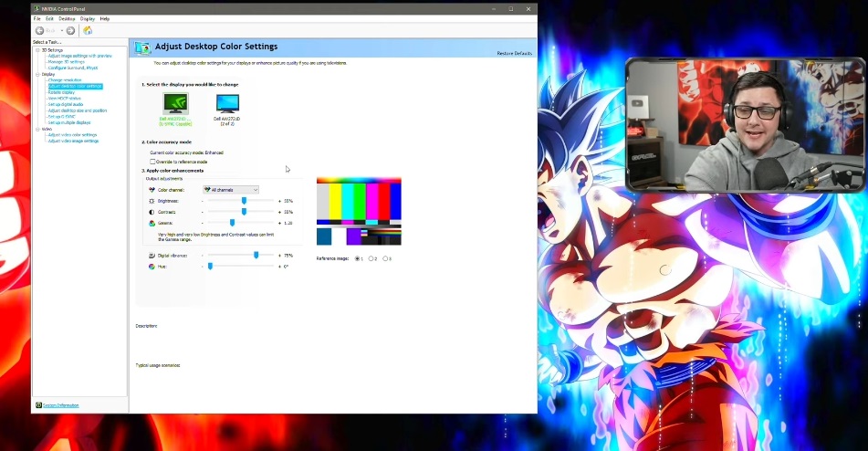Screen dimensions: 868x451
Task: Select reference image 3 radio button
Action: coord(385,258)
